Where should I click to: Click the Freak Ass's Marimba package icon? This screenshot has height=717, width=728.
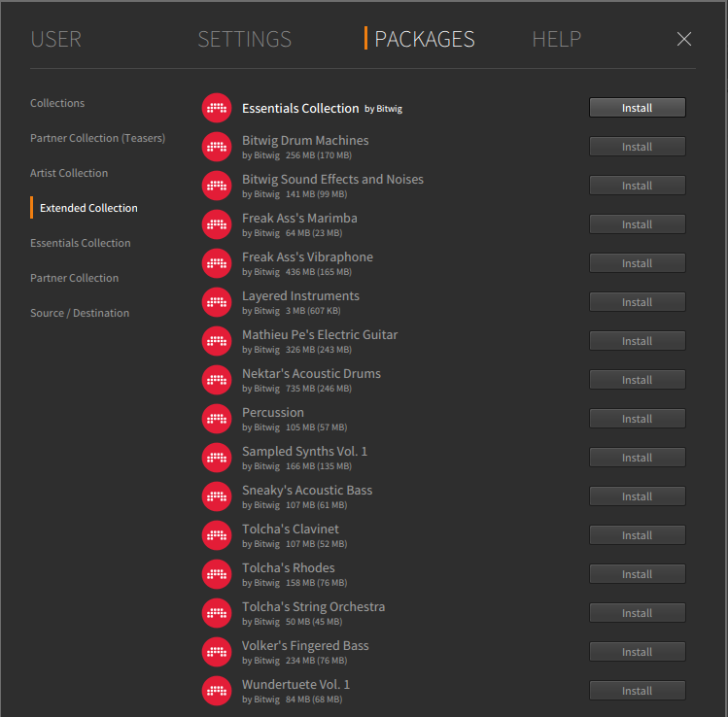(217, 224)
